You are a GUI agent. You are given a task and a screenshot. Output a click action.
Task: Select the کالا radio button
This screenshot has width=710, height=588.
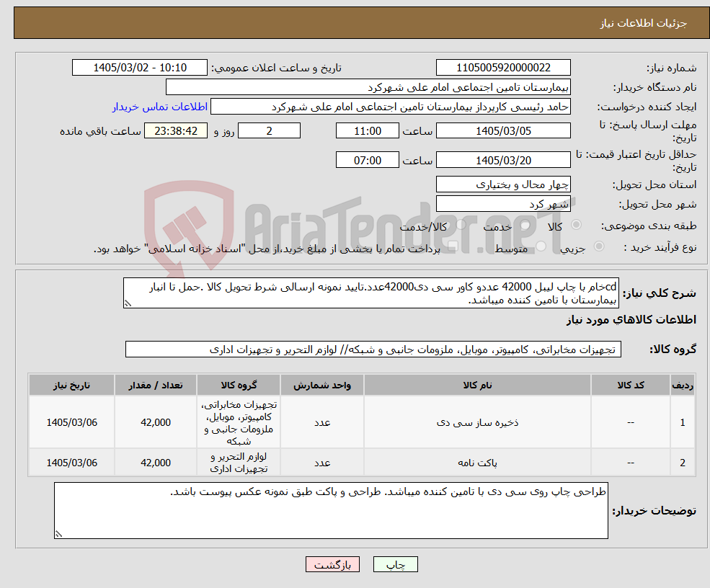(577, 225)
